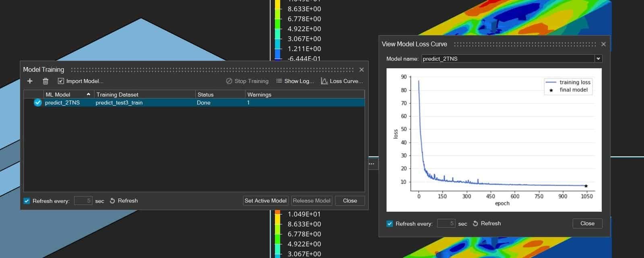Click the Status column header
The image size is (644, 258).
220,95
